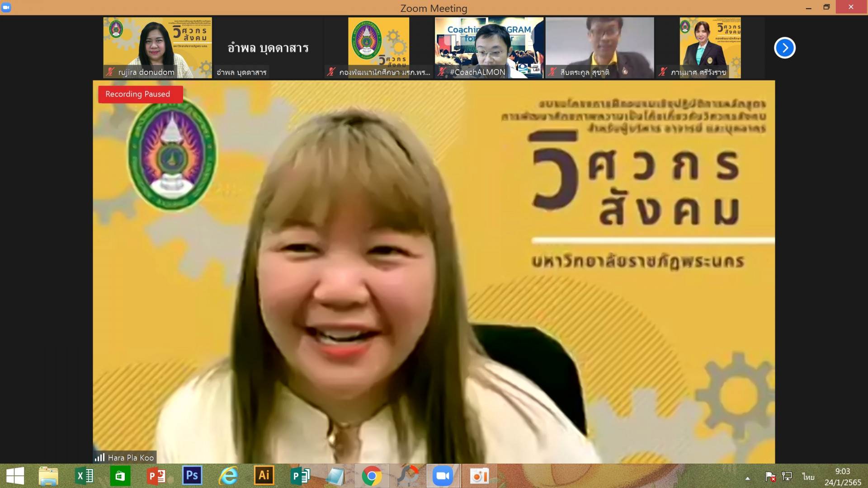868x488 pixels.
Task: Launch Excel from the taskbar
Action: point(84,476)
